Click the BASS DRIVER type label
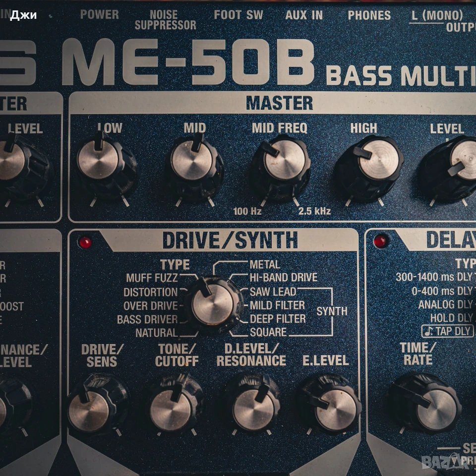Screen dimensions: 476x476 147,319
